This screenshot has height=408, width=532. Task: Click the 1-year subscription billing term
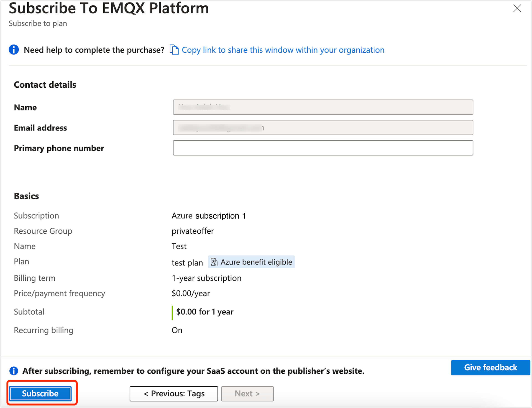tap(207, 278)
